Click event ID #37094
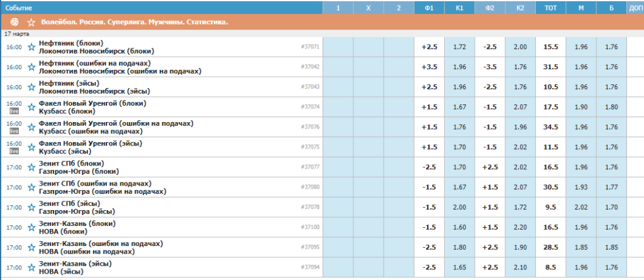 pos(310,267)
